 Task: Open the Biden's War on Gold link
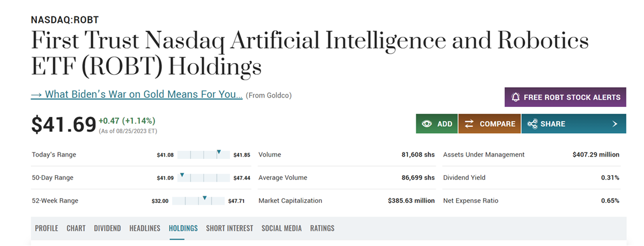[136, 95]
